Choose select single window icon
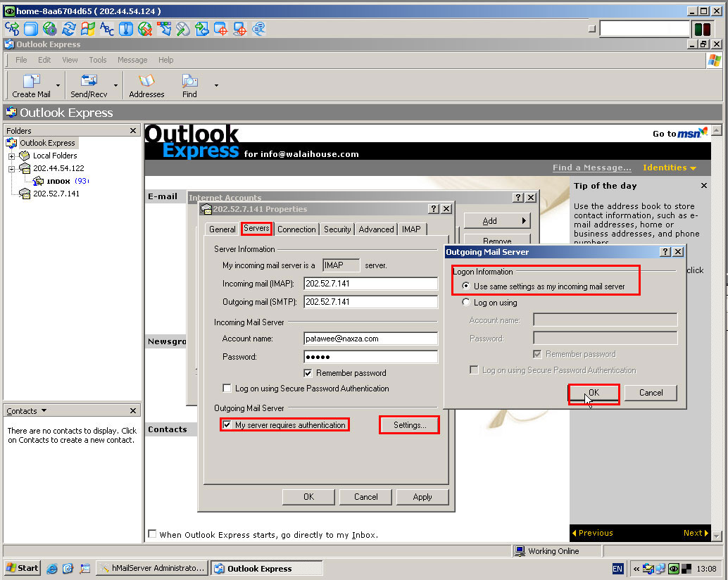This screenshot has width=728, height=580. pyautogui.click(x=221, y=29)
